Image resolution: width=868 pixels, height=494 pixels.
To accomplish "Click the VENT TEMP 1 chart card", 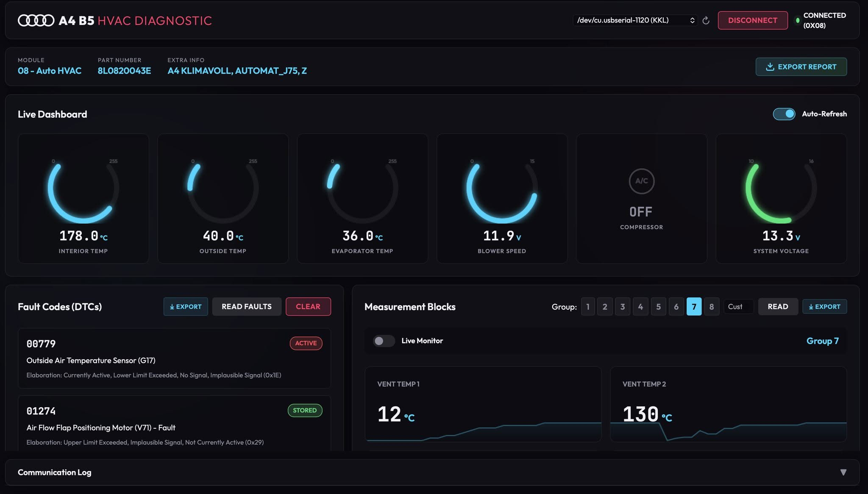I will (x=483, y=404).
